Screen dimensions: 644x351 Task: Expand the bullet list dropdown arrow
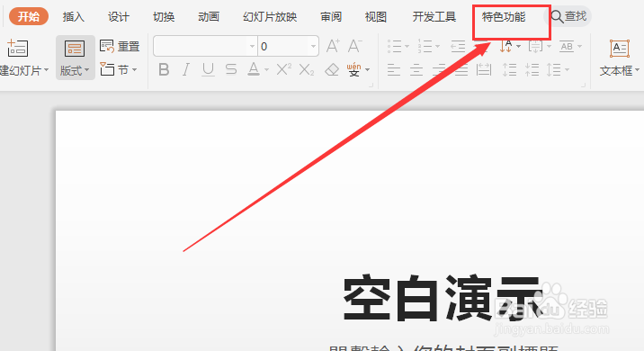(407, 47)
